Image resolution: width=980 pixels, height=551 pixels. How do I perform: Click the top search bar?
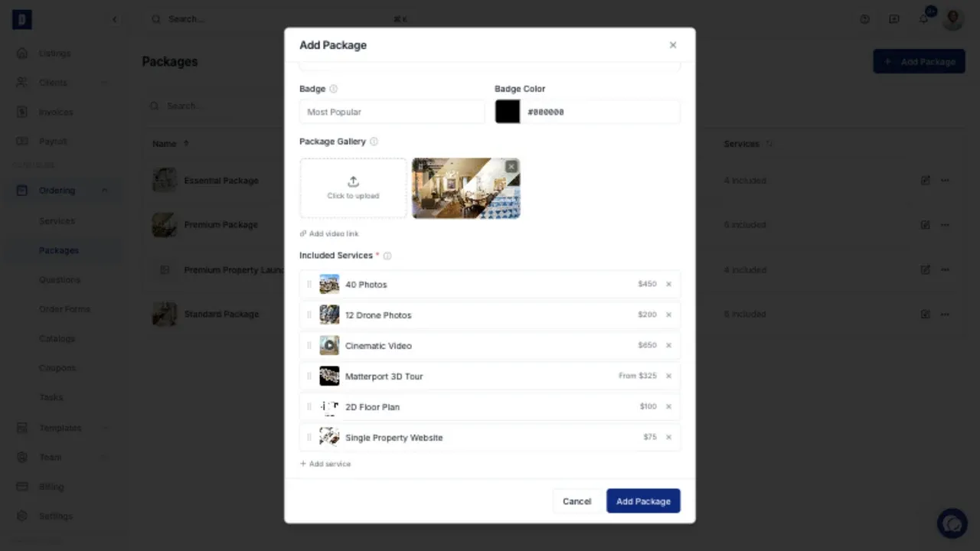[x=279, y=19]
